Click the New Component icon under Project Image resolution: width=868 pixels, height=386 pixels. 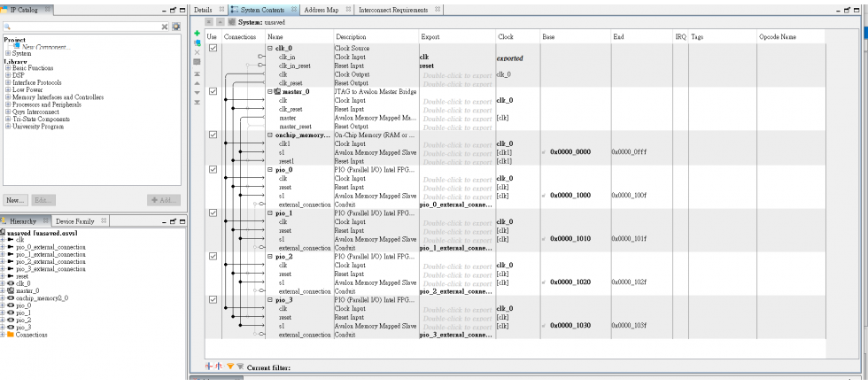(x=17, y=47)
